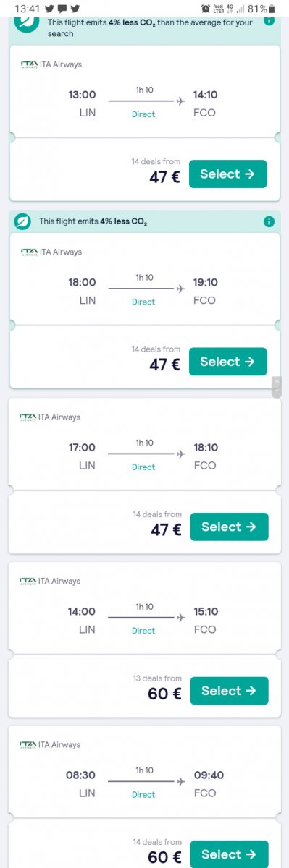Tap ITA Airways logo on 13:00 flight
Viewport: 289px width, 868px height.
(29, 64)
